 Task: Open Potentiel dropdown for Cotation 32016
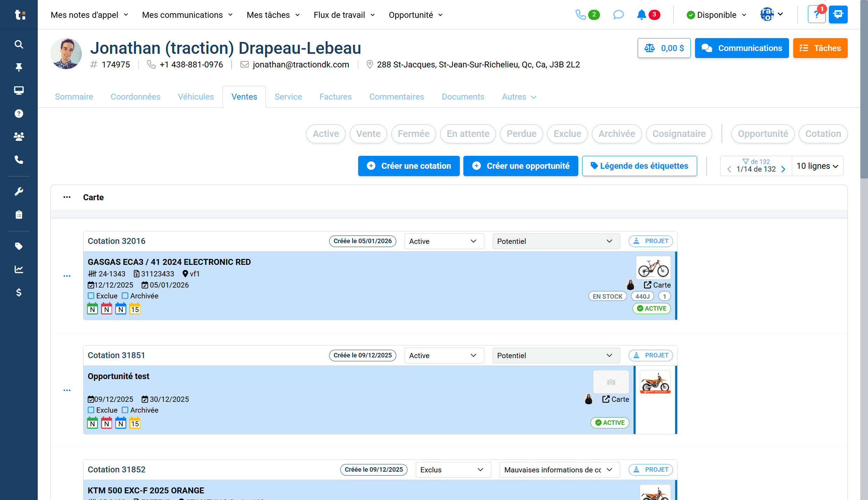(556, 241)
